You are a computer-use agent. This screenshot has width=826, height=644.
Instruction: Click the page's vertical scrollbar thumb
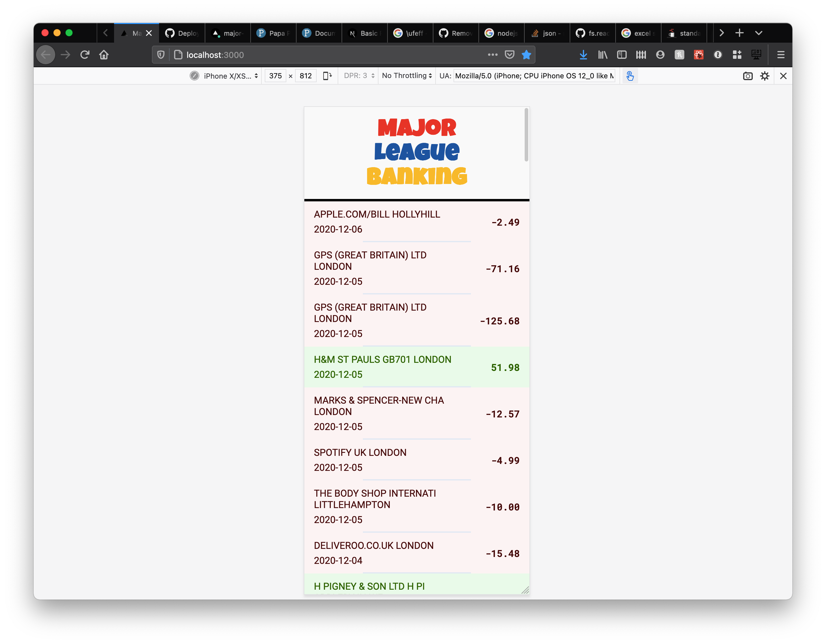point(526,135)
